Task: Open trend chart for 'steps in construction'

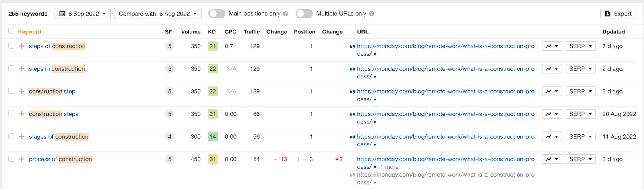Action: point(551,69)
